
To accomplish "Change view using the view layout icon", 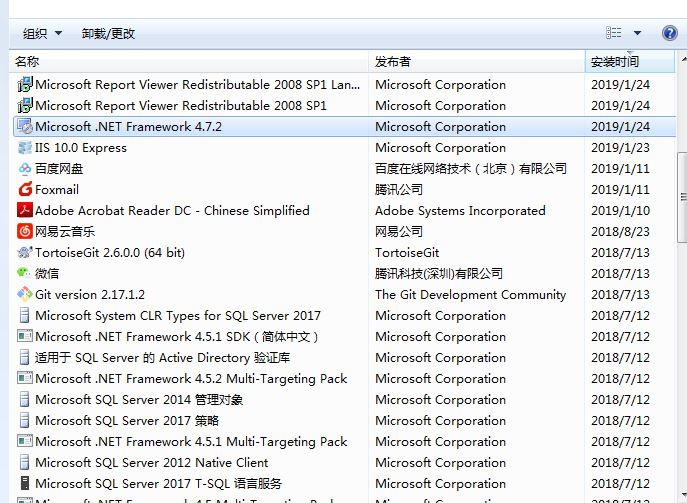I will (x=613, y=33).
